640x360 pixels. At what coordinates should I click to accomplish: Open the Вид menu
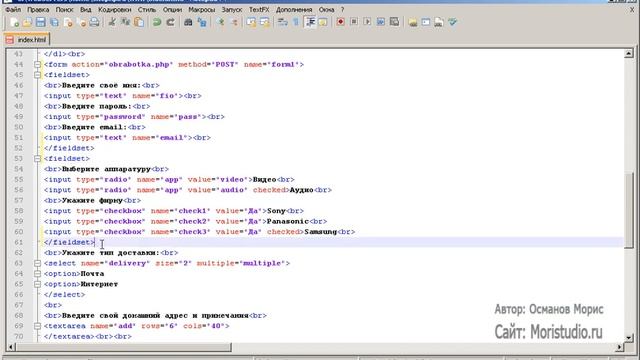(86, 9)
